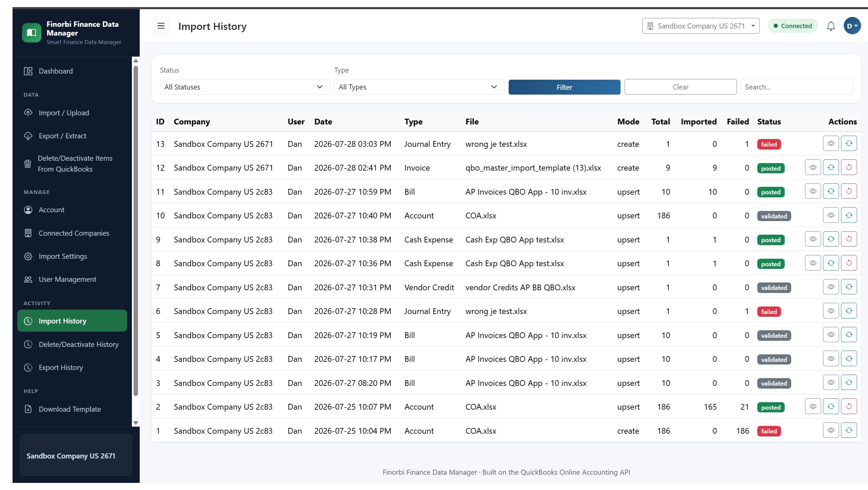View details of import ID 12
868x490 pixels.
(x=813, y=167)
